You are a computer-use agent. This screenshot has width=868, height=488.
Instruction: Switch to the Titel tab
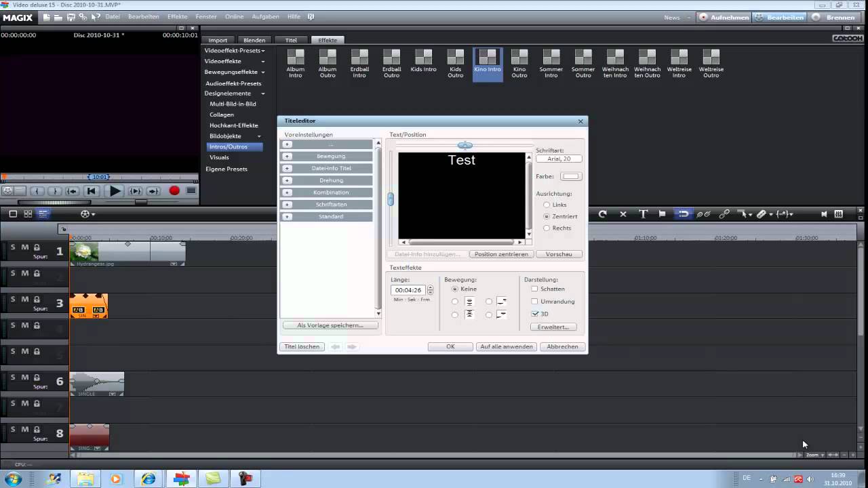291,40
